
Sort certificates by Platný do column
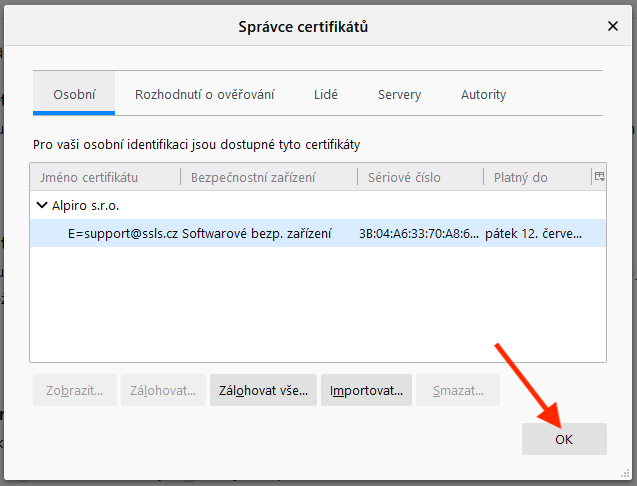[536, 177]
